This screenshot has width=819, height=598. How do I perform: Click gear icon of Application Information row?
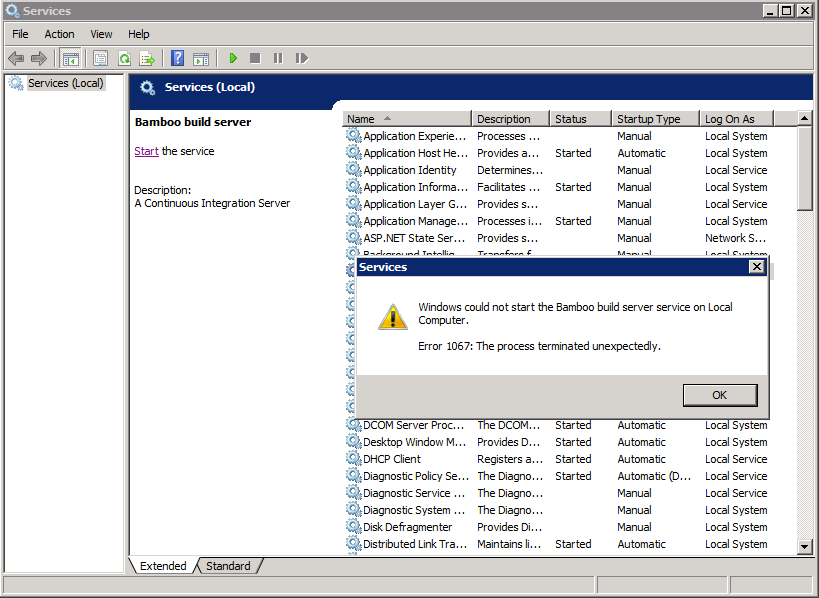(354, 186)
